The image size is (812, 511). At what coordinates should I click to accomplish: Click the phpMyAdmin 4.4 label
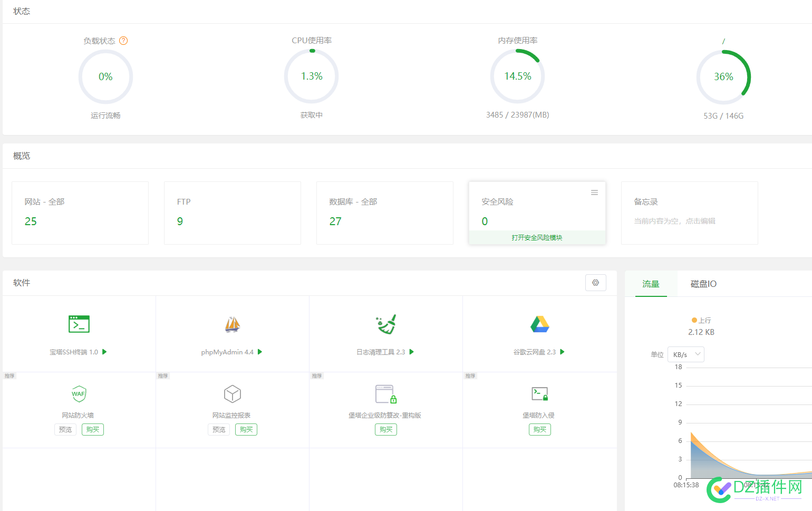click(227, 352)
